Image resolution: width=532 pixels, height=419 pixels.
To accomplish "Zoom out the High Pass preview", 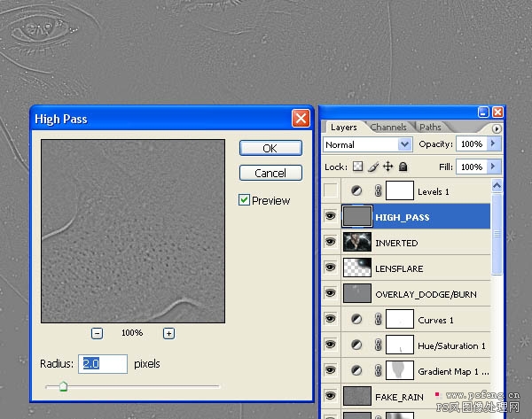I will [x=97, y=333].
